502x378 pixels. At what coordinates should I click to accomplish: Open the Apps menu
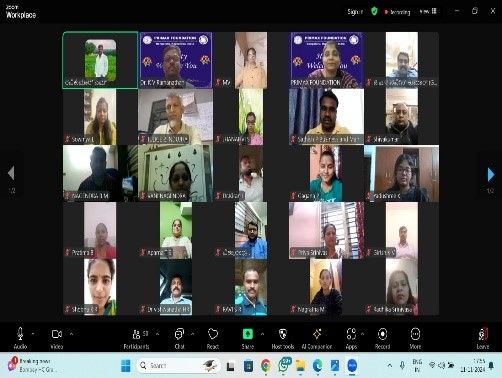[351, 338]
